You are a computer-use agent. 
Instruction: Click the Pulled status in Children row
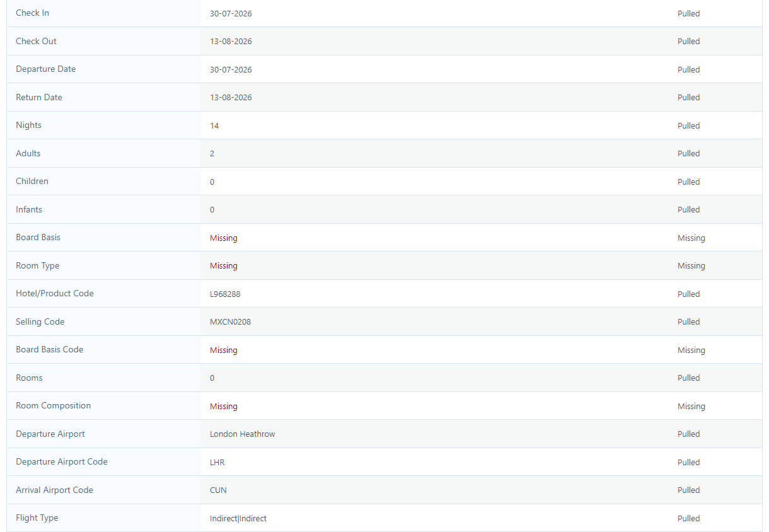pyautogui.click(x=689, y=182)
